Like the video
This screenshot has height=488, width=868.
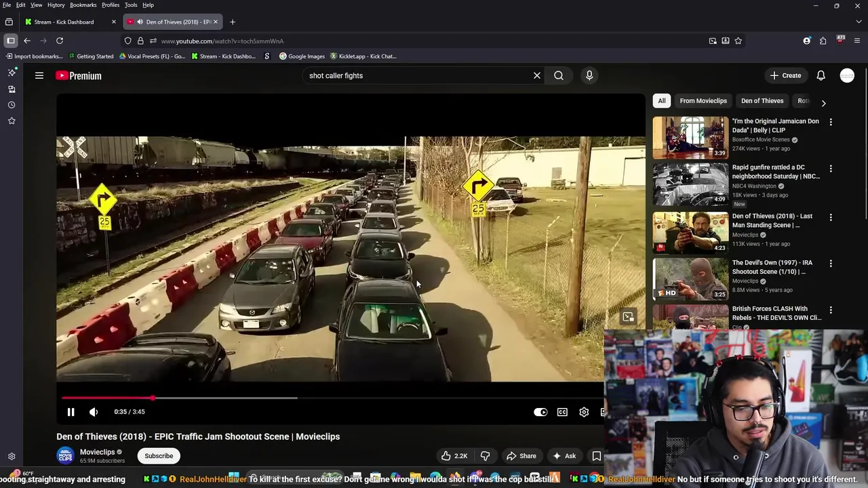pos(454,456)
